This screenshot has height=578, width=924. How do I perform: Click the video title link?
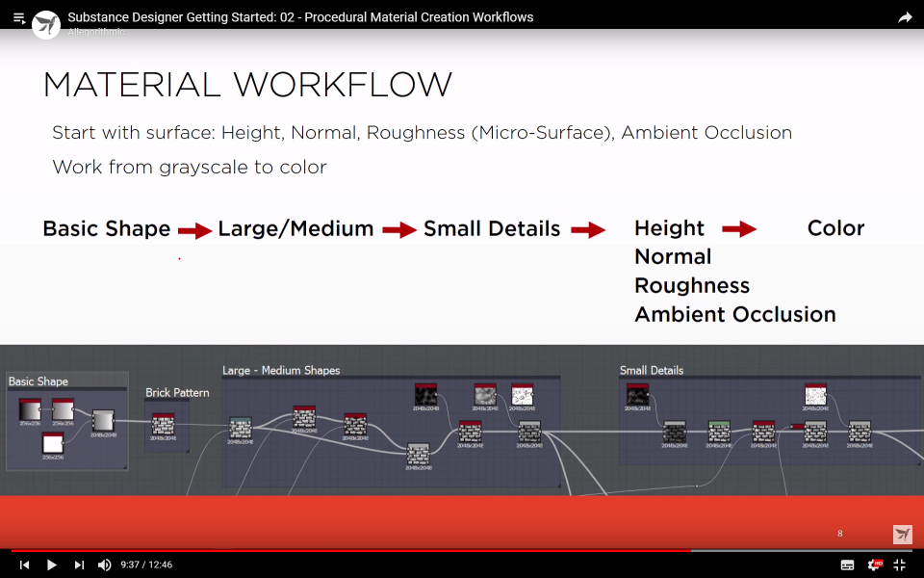point(300,17)
